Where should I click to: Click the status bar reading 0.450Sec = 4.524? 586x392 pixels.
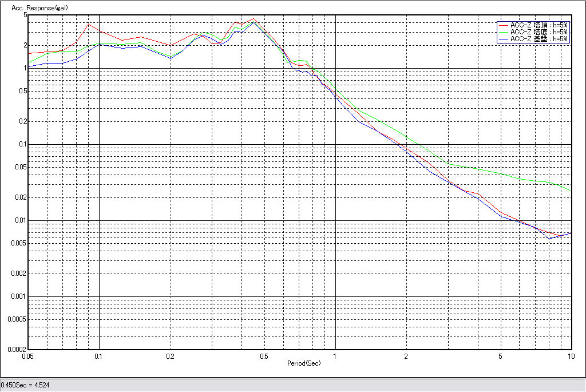click(x=25, y=385)
